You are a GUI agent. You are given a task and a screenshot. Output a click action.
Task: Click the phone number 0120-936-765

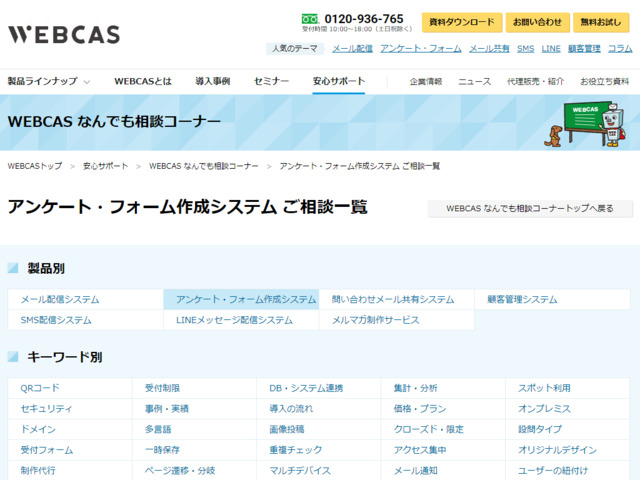coord(364,19)
